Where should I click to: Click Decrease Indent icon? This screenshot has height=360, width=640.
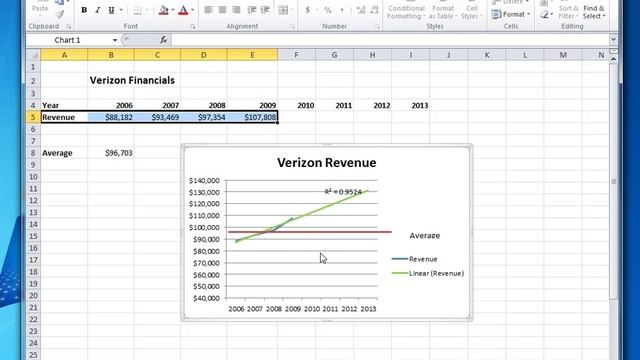[x=252, y=9]
